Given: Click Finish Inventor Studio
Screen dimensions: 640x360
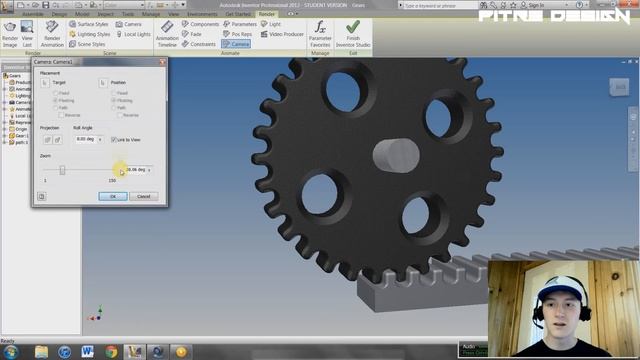Looking at the screenshot, I should [x=353, y=34].
